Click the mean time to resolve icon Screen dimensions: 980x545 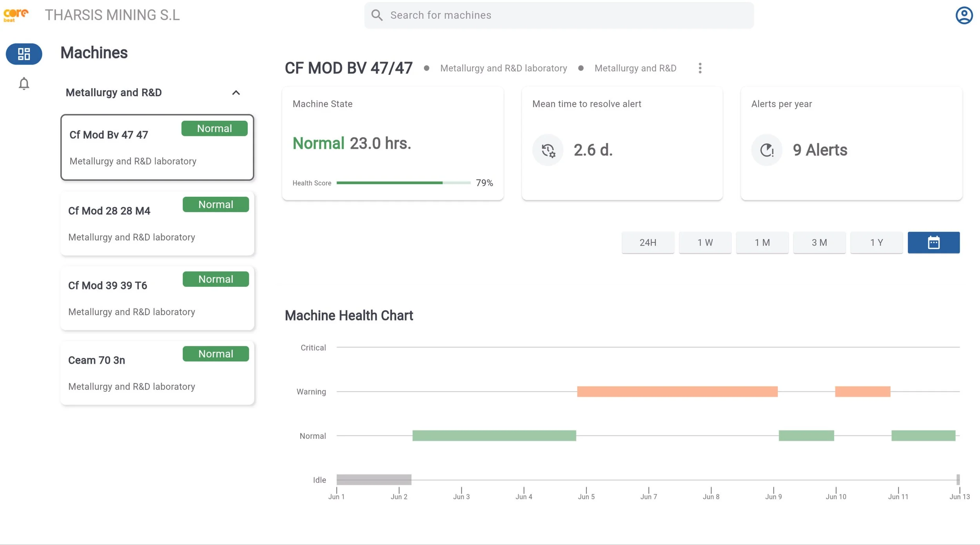[548, 150]
